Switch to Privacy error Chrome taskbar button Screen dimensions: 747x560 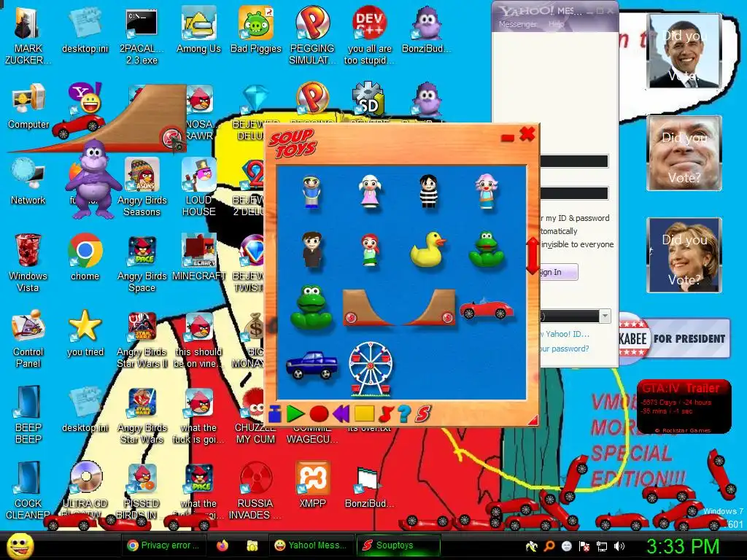(165, 545)
